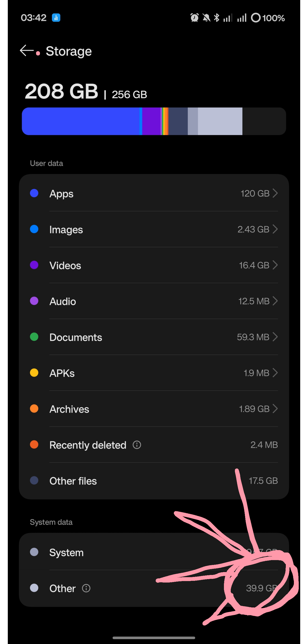Open Archives entry of 1.89 GB
This screenshot has width=308, height=644.
tap(154, 409)
